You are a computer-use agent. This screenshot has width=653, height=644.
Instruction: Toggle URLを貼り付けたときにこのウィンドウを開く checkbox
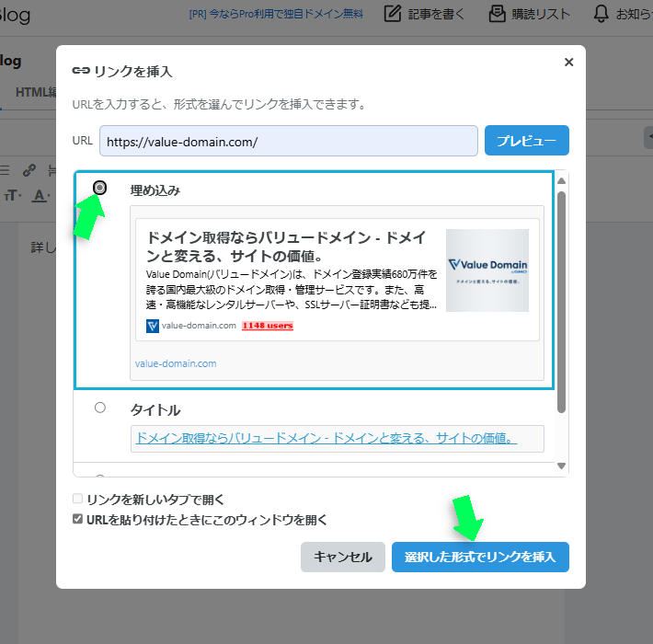77,519
